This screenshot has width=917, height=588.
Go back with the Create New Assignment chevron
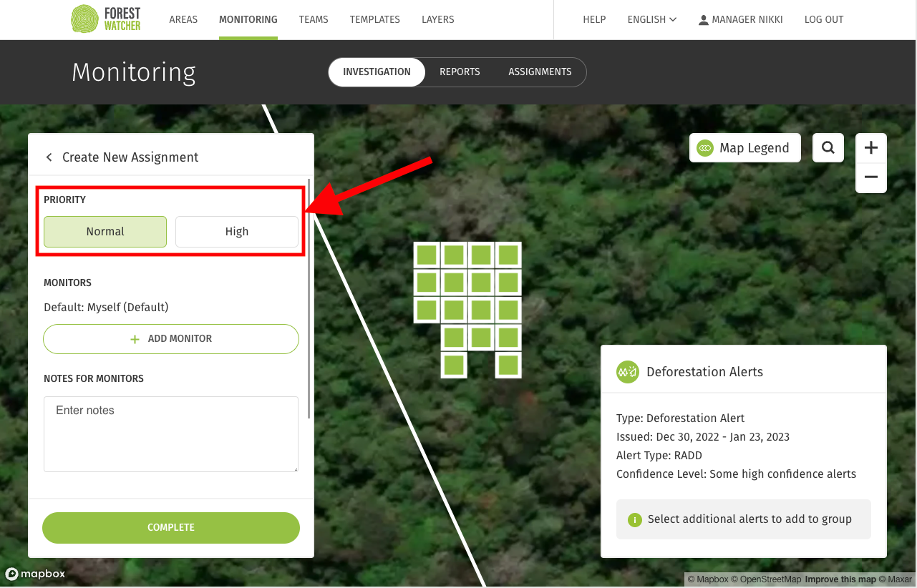49,157
